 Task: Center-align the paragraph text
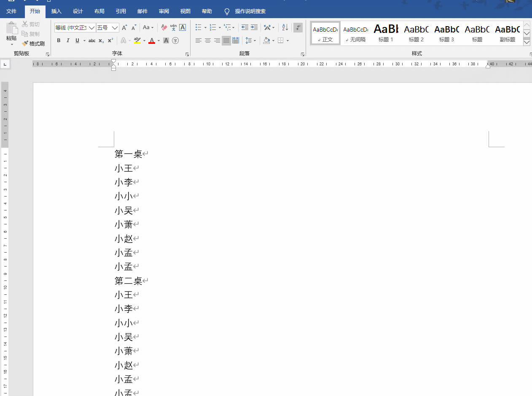[208, 40]
